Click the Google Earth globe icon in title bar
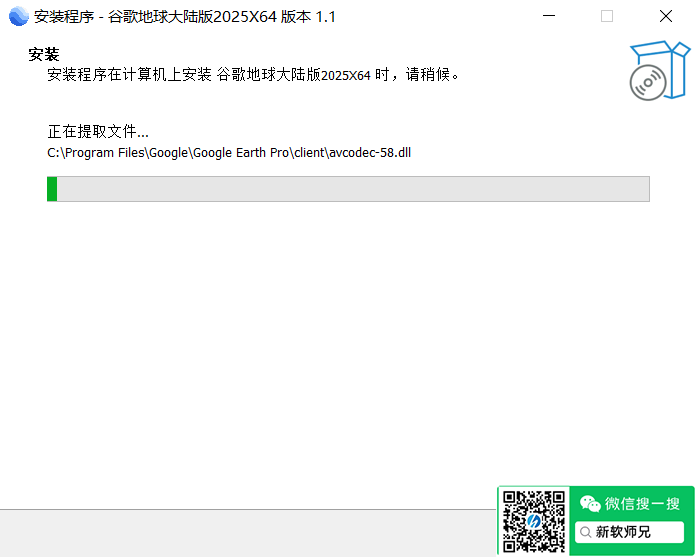Screen dimensions: 696x557 tap(18, 16)
